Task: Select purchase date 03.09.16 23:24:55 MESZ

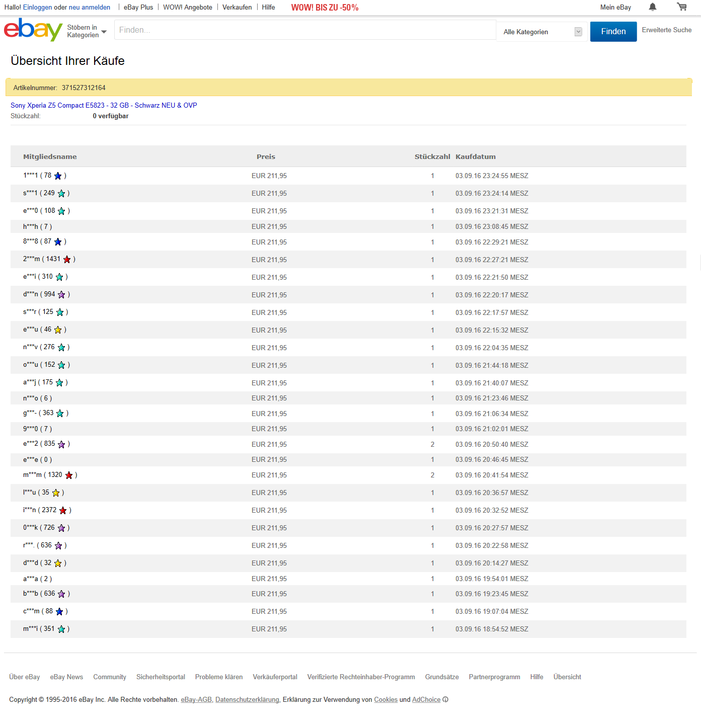Action: (x=492, y=176)
